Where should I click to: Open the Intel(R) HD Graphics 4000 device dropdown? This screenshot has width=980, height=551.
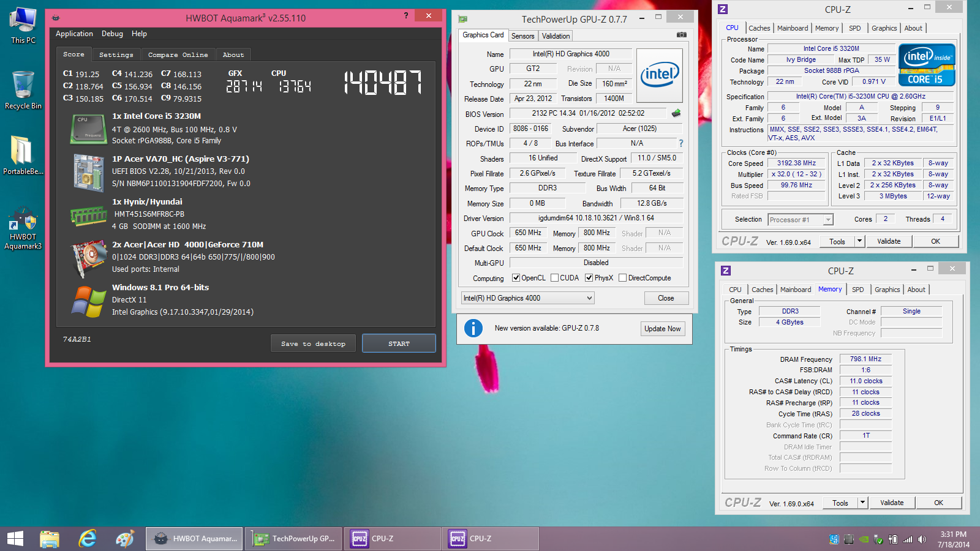(527, 298)
